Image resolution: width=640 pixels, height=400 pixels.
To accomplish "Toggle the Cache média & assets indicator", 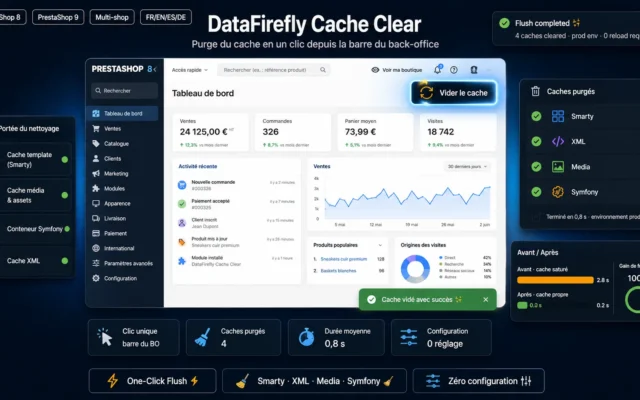I will (x=64, y=195).
